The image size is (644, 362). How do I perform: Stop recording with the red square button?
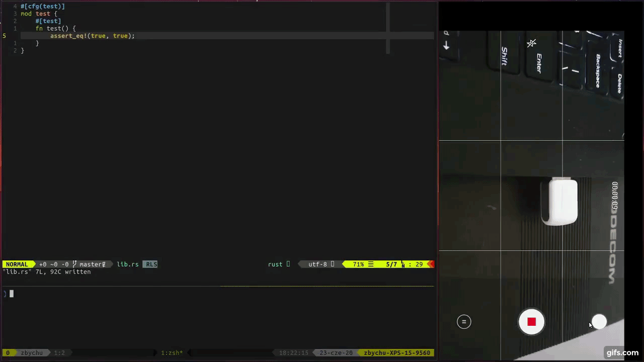tap(531, 322)
